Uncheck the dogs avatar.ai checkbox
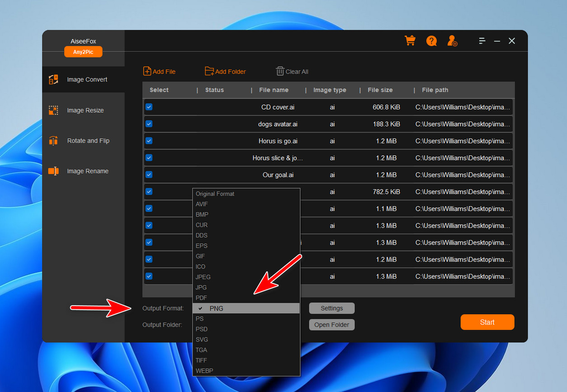Image resolution: width=567 pixels, height=392 pixels. tap(149, 124)
